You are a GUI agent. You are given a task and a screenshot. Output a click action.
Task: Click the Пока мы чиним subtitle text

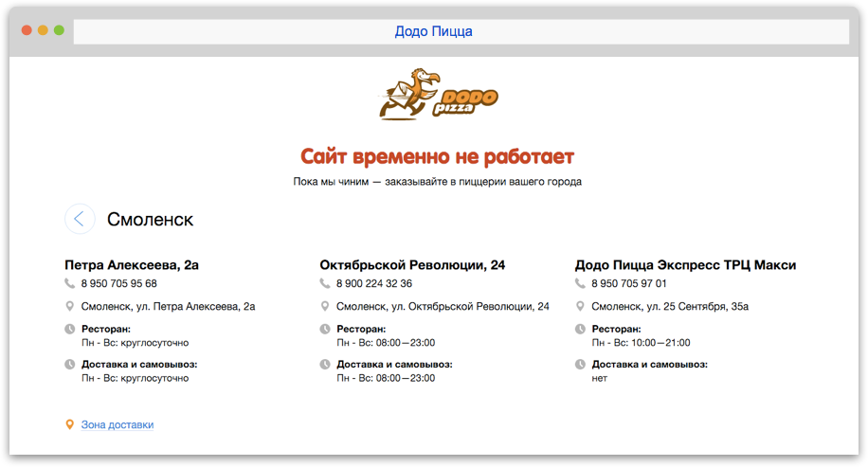438,182
